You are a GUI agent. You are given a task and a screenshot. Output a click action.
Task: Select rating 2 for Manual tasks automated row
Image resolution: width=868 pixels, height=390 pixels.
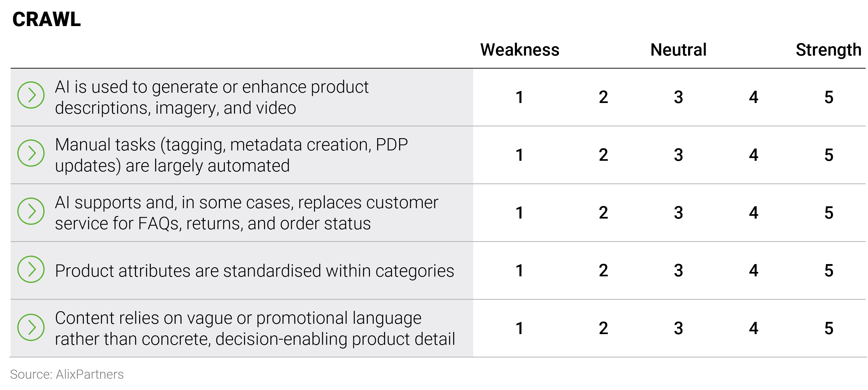point(603,155)
